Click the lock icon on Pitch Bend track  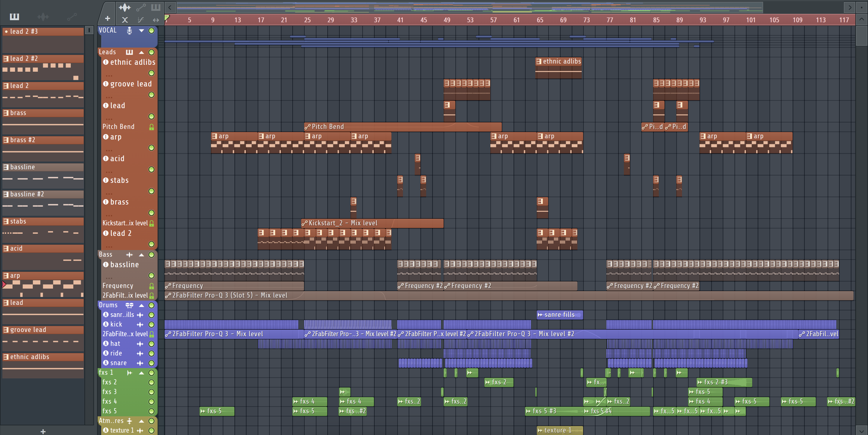[152, 127]
